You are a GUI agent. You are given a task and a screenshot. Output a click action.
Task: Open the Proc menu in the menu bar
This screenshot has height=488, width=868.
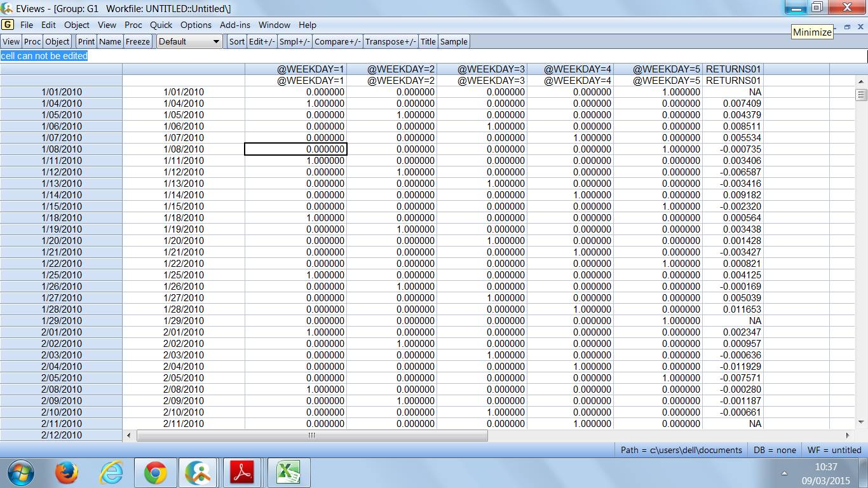(x=133, y=25)
